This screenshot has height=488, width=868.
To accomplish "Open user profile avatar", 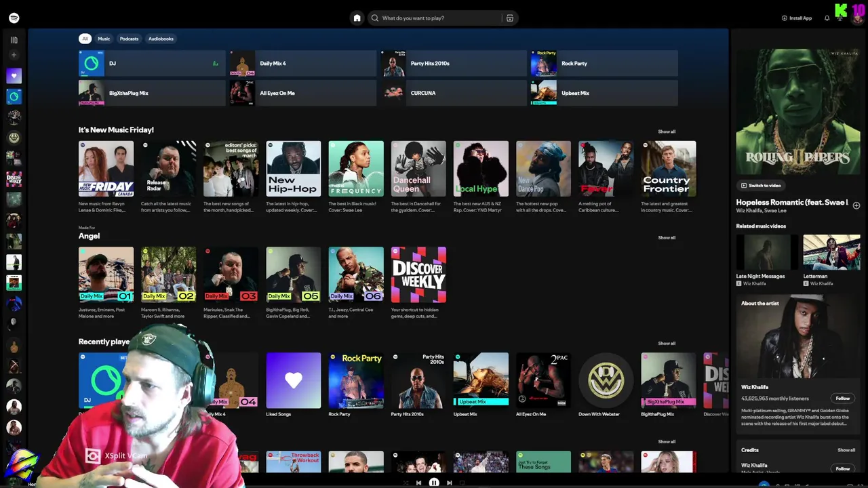I will (857, 18).
